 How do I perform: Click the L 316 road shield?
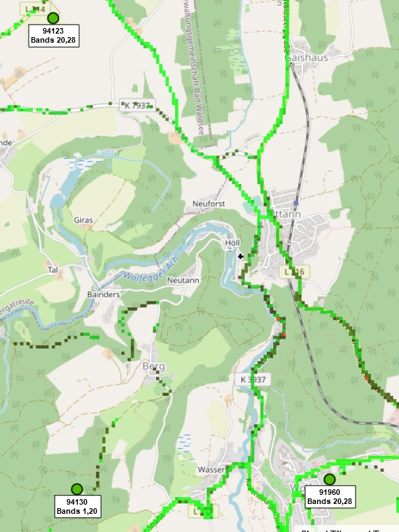click(294, 272)
